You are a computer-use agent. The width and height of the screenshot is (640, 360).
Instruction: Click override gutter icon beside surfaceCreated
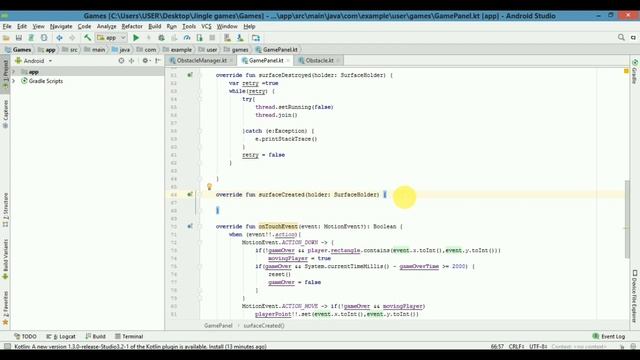pyautogui.click(x=190, y=195)
